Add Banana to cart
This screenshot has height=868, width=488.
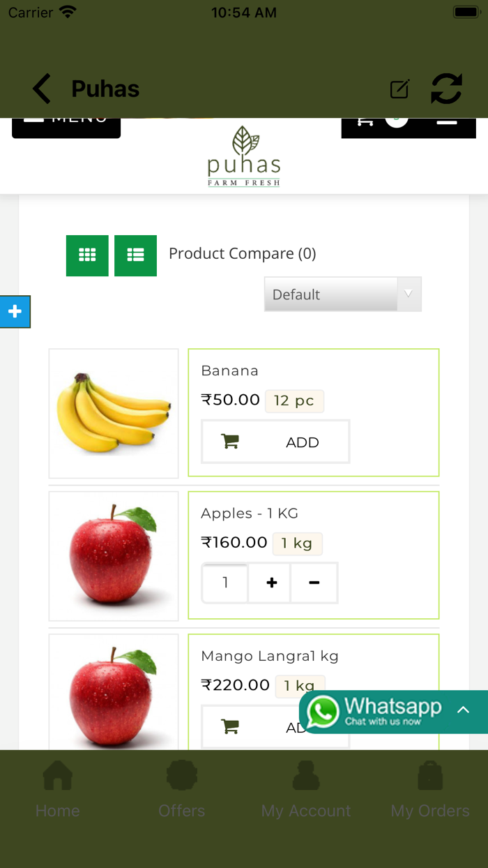pos(275,442)
